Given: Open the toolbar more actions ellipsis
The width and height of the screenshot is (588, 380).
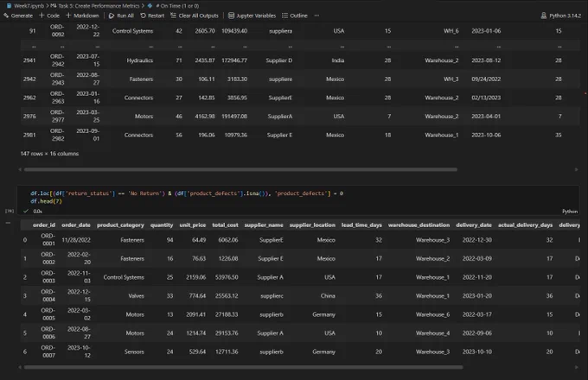Looking at the screenshot, I should 316,16.
